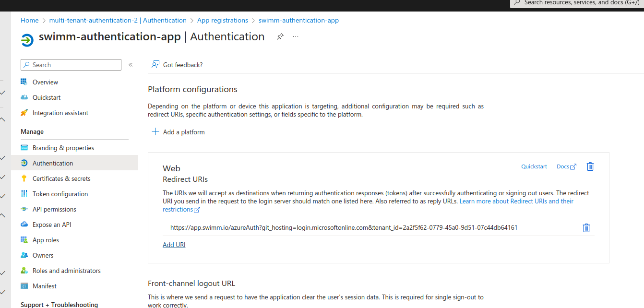Viewport: 644px width, 308px height.
Task: Focus the sidebar Search field
Action: click(x=71, y=65)
